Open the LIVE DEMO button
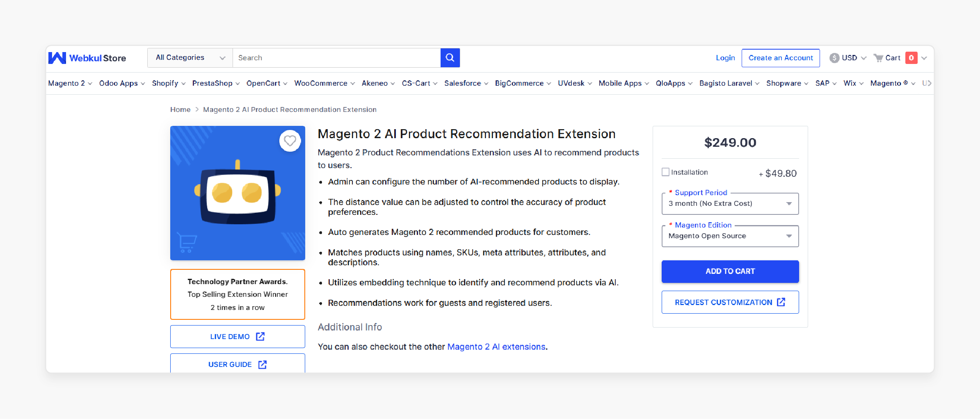980x419 pixels. (238, 337)
